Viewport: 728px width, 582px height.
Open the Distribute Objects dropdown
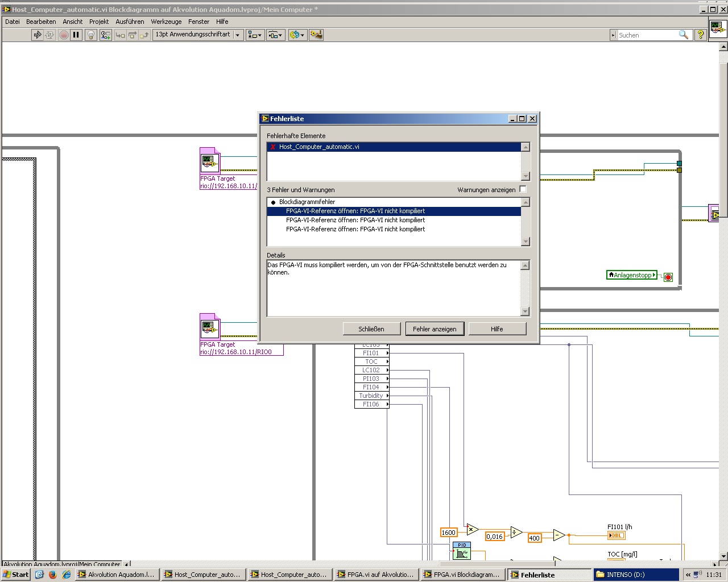coord(275,35)
